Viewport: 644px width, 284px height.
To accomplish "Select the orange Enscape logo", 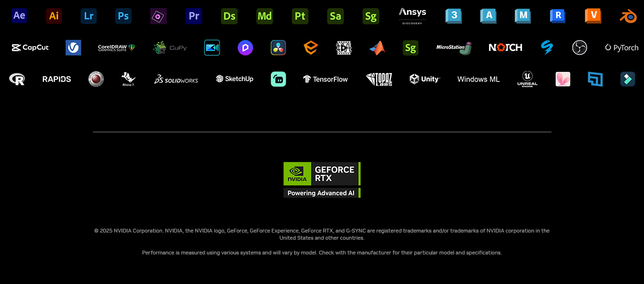I will pyautogui.click(x=311, y=48).
